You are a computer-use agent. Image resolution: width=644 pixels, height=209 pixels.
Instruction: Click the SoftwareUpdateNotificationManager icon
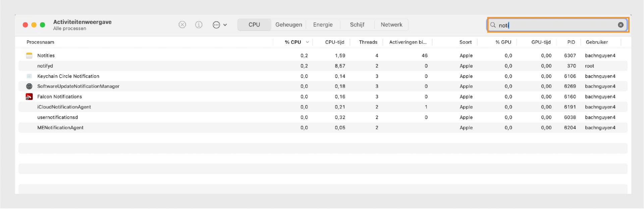click(29, 86)
